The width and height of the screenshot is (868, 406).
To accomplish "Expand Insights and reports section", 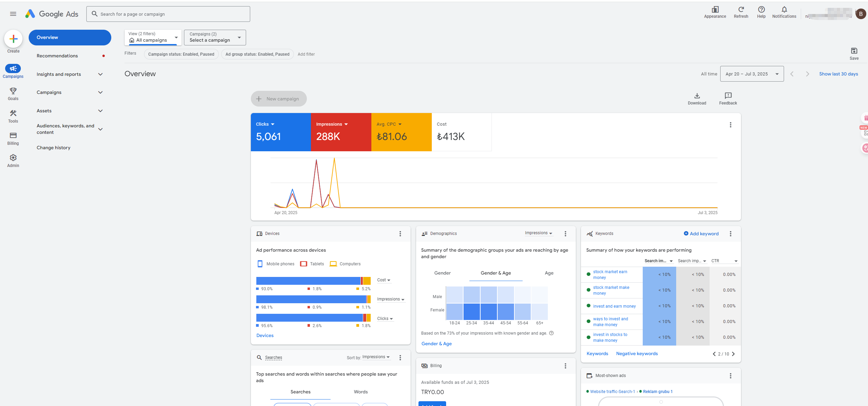I will pyautogui.click(x=100, y=74).
